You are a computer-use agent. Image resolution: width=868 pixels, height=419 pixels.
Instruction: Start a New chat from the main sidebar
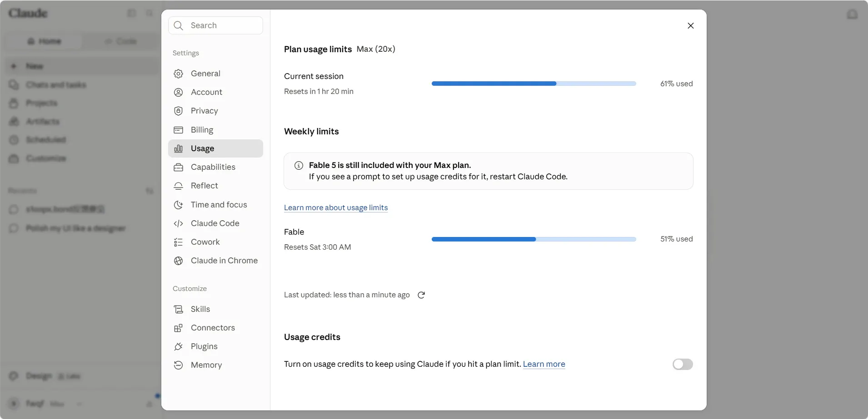click(x=82, y=66)
